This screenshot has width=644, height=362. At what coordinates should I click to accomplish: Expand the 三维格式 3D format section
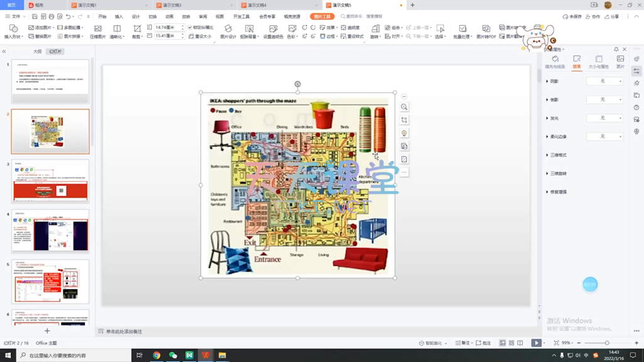tap(557, 155)
